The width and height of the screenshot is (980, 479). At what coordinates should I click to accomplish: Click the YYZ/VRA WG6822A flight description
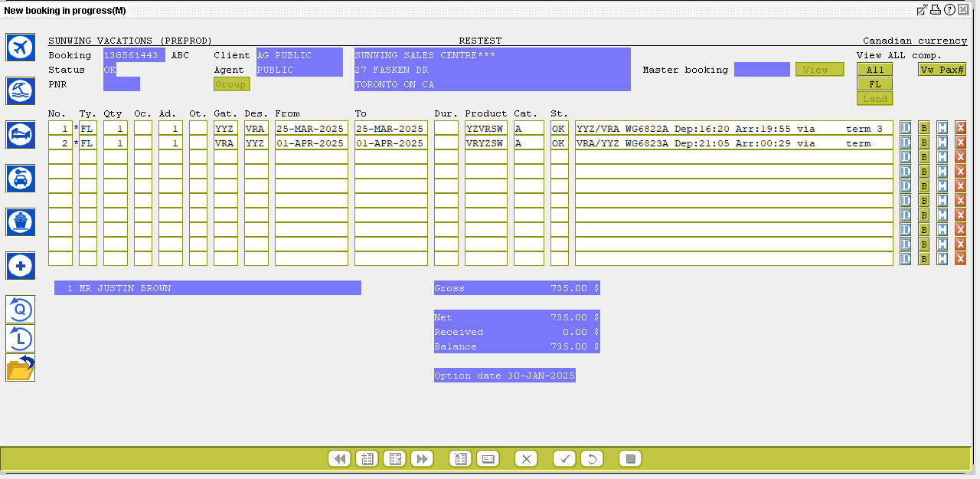coord(734,128)
